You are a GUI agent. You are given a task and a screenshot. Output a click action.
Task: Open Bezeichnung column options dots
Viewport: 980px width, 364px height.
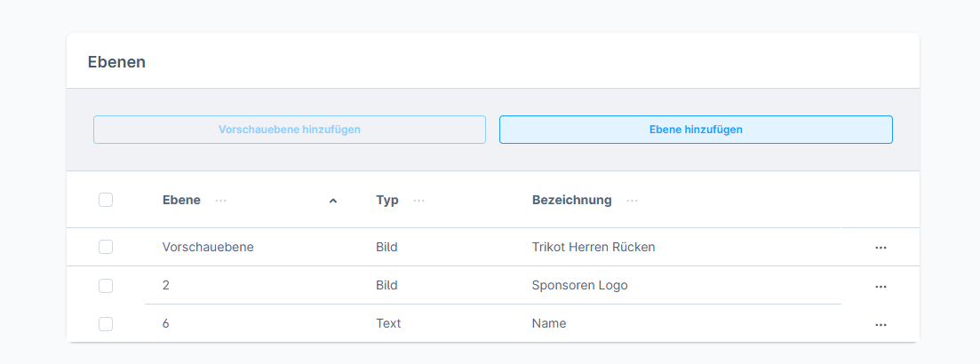(x=632, y=201)
